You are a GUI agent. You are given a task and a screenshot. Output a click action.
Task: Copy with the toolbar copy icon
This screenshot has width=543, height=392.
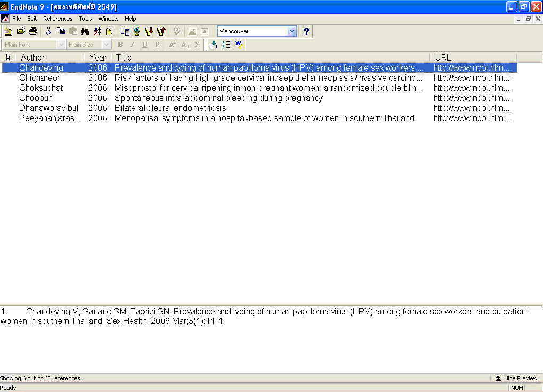pos(61,31)
